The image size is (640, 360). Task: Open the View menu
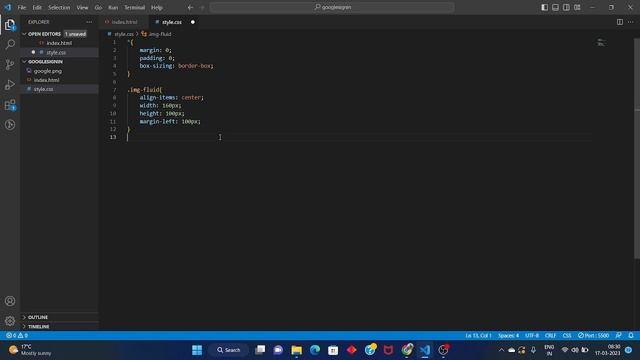[82, 7]
